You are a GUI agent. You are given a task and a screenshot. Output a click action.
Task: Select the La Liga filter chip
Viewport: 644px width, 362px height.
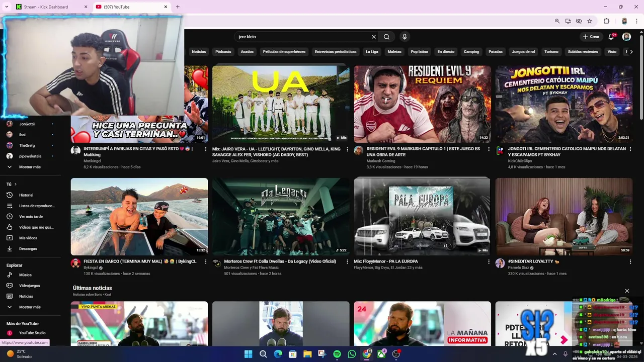(x=372, y=52)
